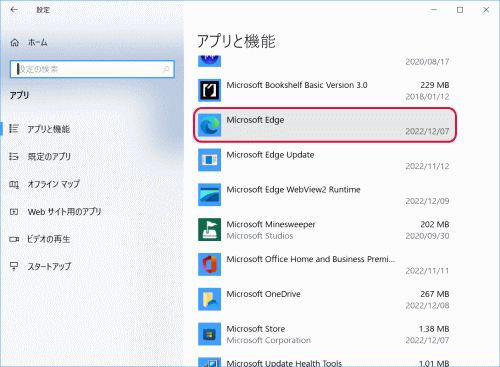Click the search magnifier icon
The height and width of the screenshot is (367, 500).
coord(166,69)
